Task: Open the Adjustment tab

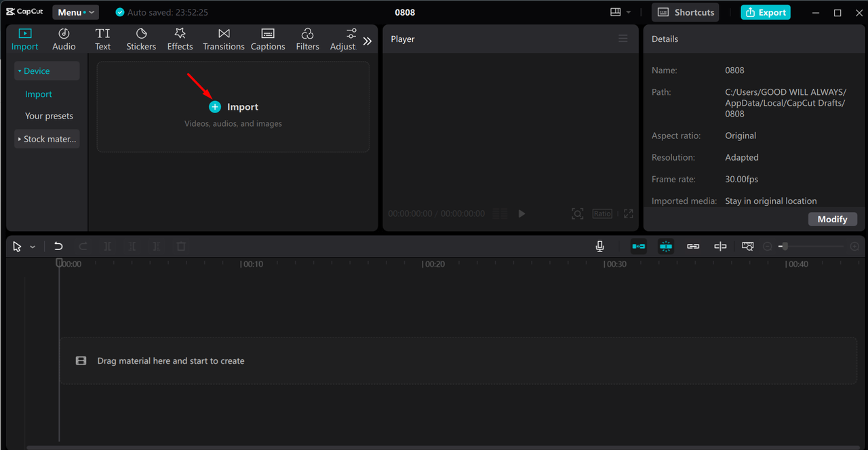Action: (344, 39)
